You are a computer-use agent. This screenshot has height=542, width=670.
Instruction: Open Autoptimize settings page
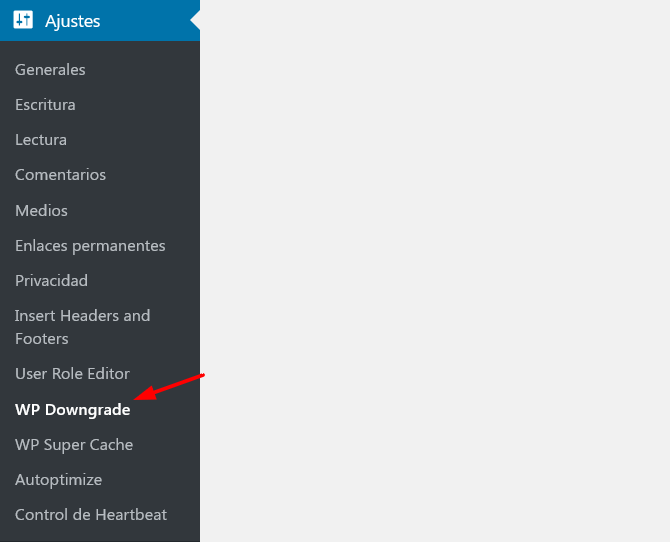(x=59, y=480)
